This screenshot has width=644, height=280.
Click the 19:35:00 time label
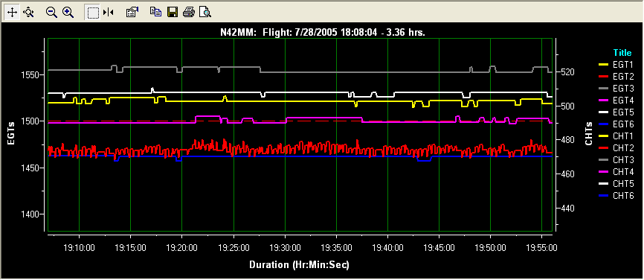(x=336, y=248)
